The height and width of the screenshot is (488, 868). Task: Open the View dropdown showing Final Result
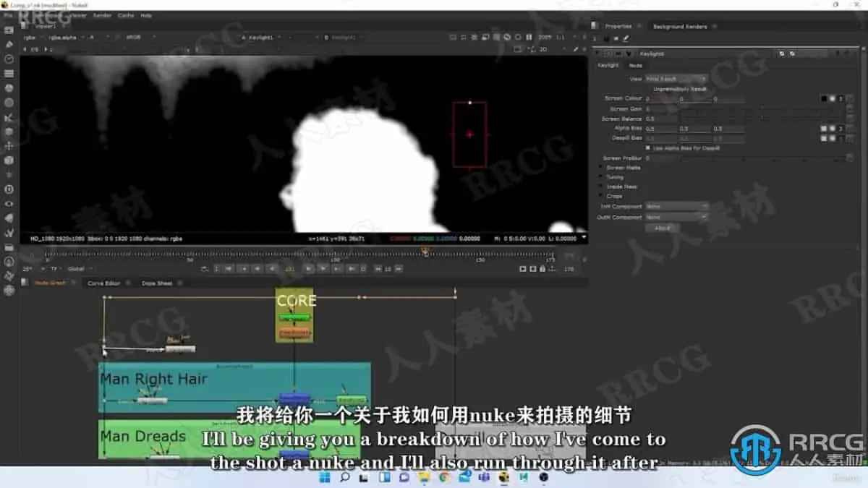tap(676, 79)
